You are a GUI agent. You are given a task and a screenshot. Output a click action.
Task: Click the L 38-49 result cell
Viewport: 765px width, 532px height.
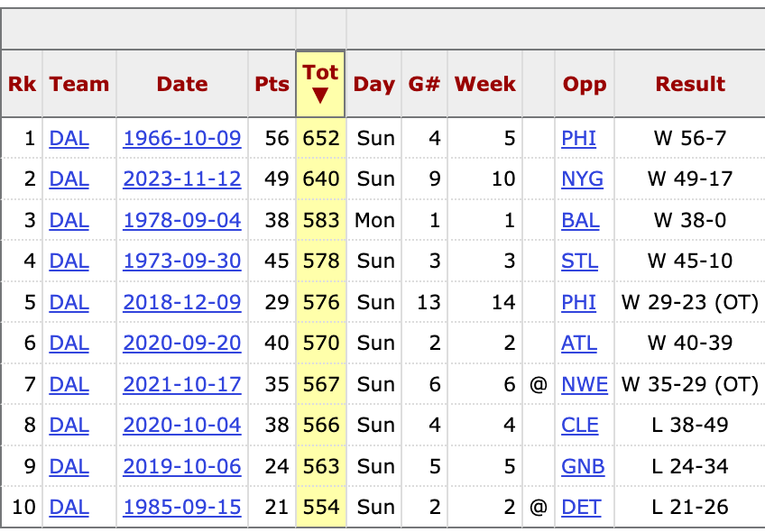(690, 425)
